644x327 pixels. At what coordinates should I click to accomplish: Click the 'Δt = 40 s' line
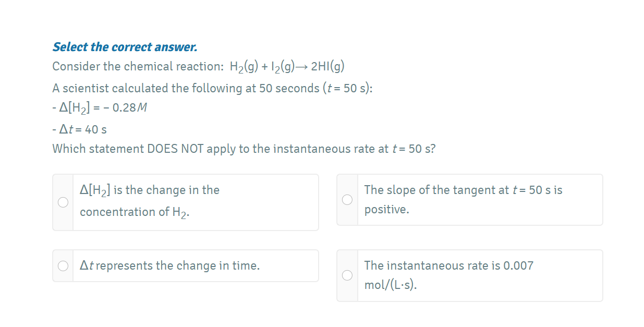pyautogui.click(x=80, y=129)
